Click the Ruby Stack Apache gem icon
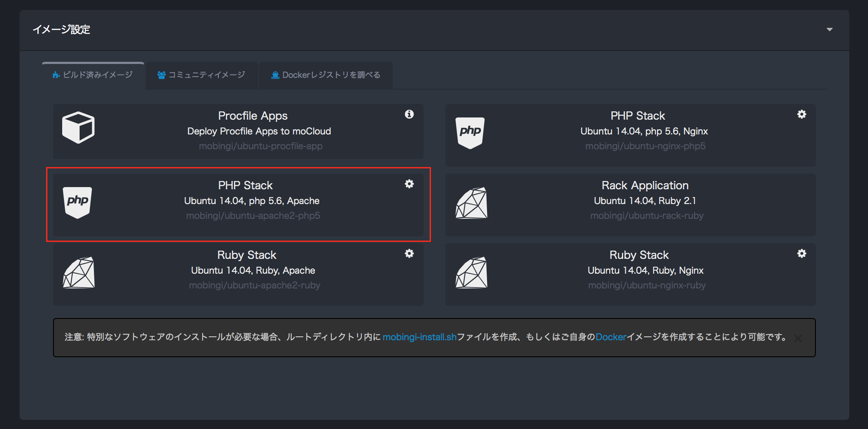The height and width of the screenshot is (429, 868). [x=79, y=272]
